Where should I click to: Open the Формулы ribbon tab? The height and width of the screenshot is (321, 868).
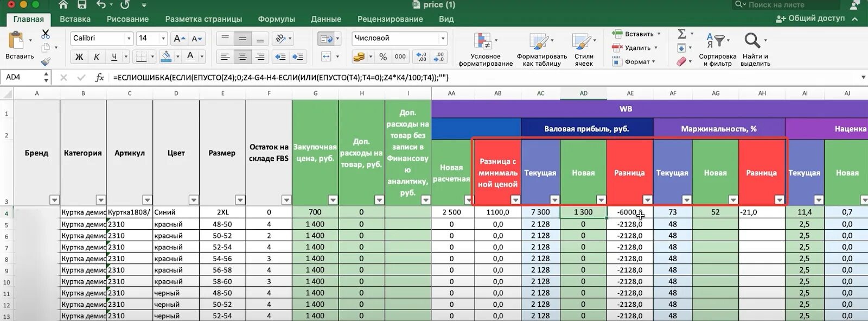276,19
